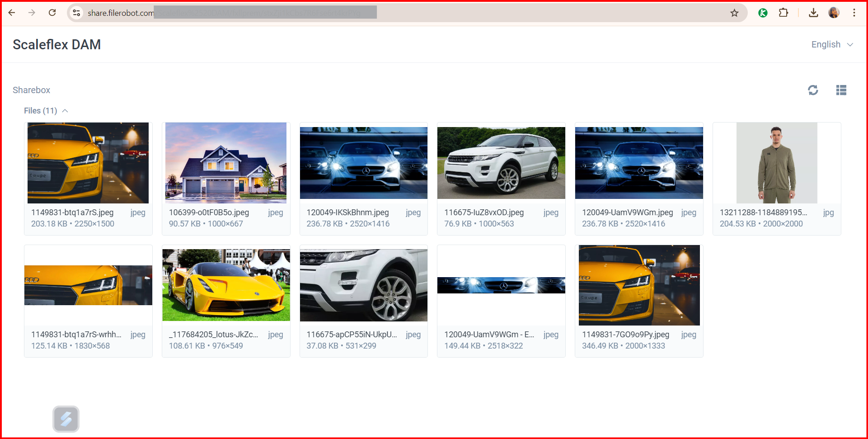Click the floating Scaleflex widget icon
Screen dimensions: 868x439
click(66, 419)
